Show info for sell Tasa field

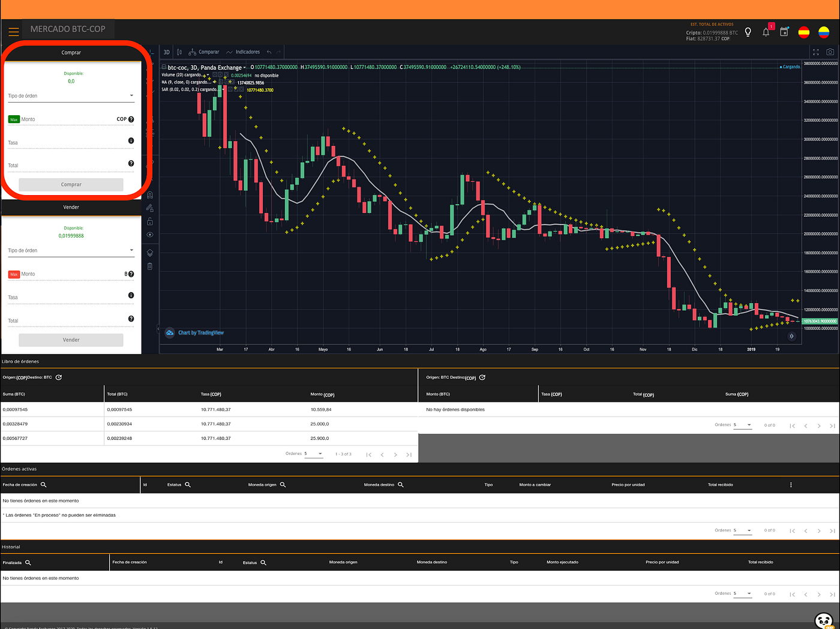[131, 295]
